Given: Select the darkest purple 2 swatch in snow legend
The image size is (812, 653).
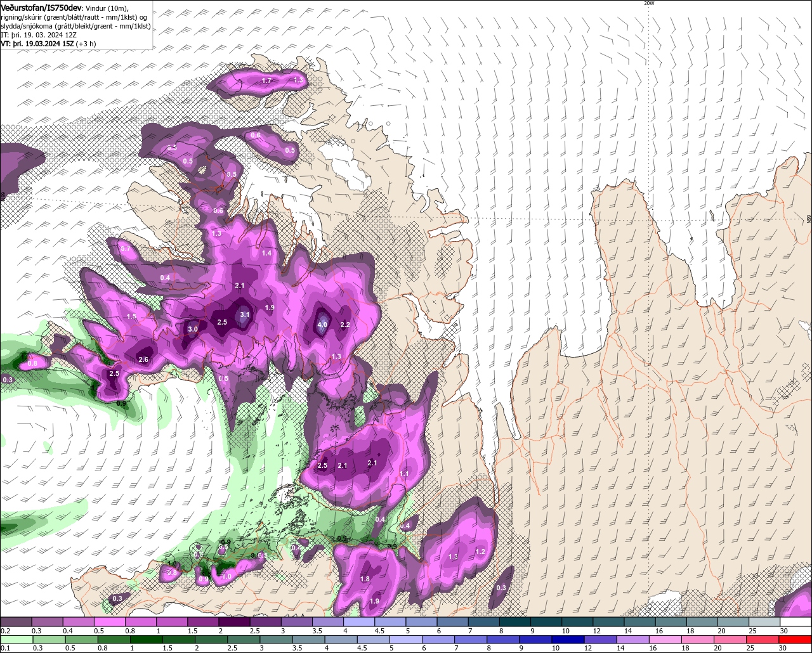Looking at the screenshot, I should 234,622.
